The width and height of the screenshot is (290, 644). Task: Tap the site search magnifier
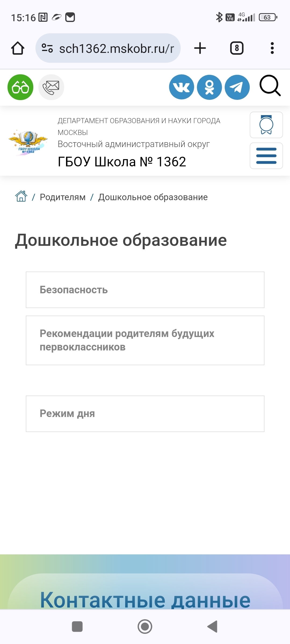(x=270, y=86)
